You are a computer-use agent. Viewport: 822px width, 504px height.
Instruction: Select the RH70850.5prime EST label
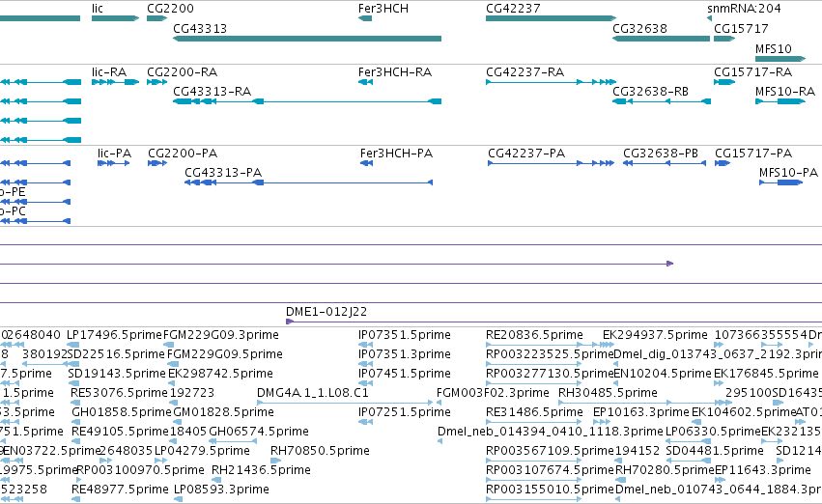pyautogui.click(x=320, y=451)
